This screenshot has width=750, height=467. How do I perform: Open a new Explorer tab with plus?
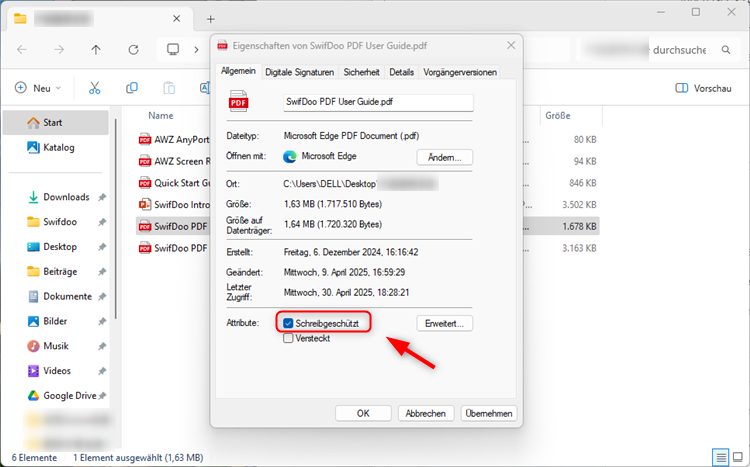click(210, 19)
